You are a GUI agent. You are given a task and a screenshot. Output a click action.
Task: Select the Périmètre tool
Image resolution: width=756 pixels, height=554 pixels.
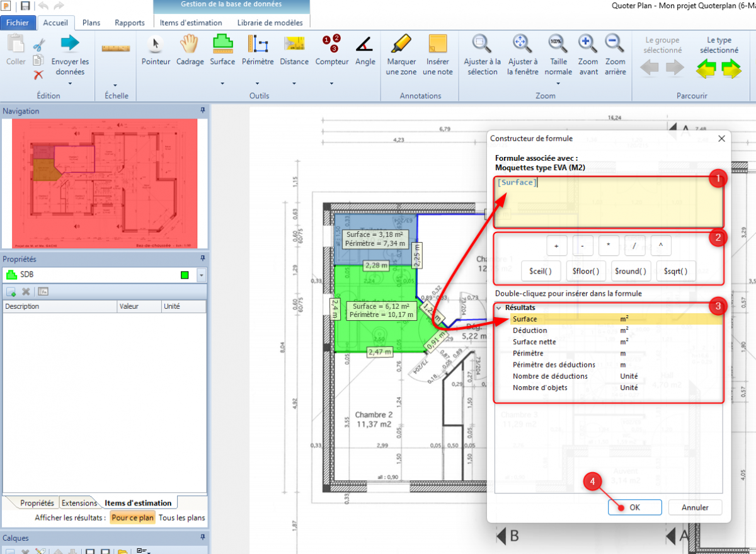[258, 50]
